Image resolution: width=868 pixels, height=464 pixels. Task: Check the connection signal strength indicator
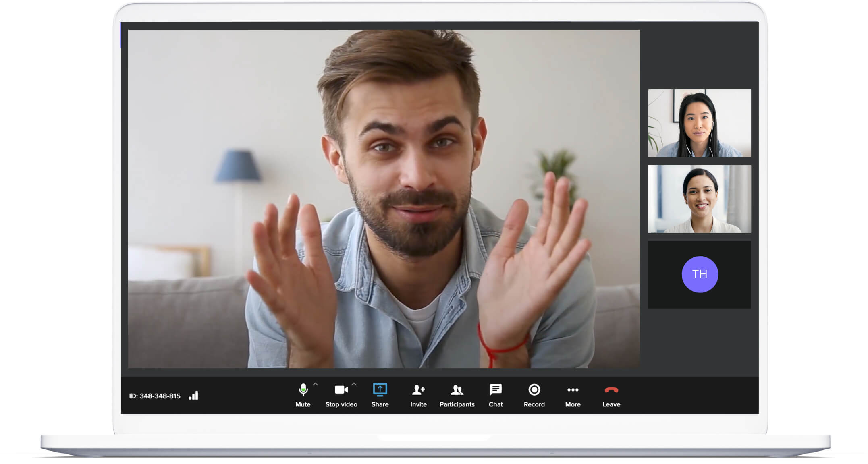coord(194,395)
